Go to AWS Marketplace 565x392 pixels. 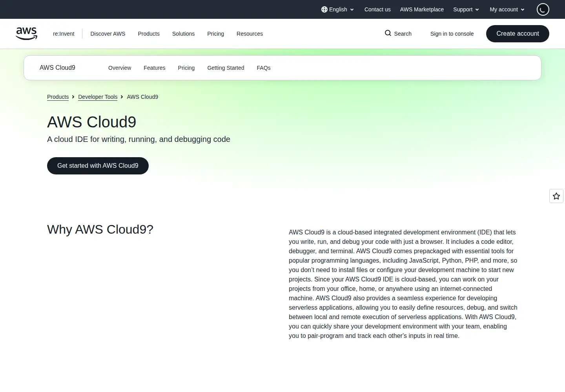(x=422, y=9)
